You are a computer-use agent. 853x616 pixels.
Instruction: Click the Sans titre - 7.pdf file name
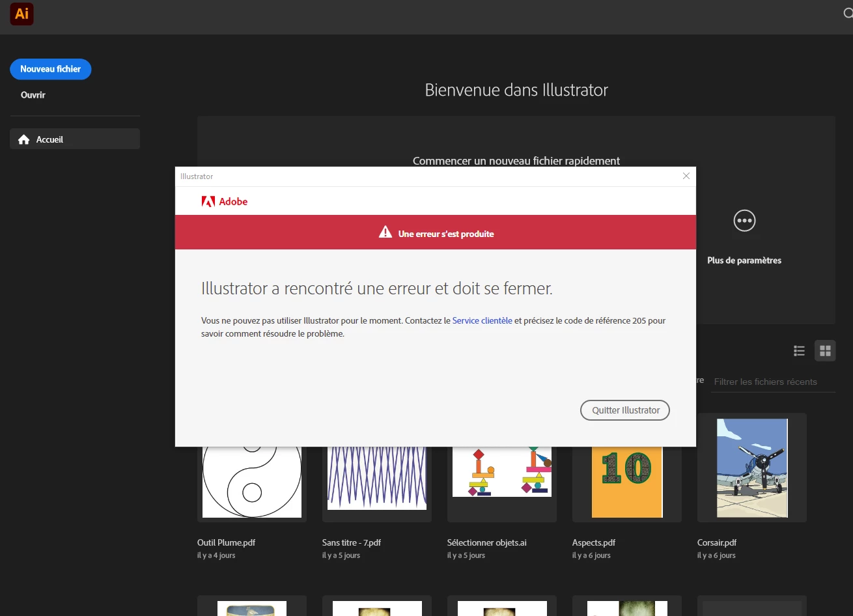[352, 542]
